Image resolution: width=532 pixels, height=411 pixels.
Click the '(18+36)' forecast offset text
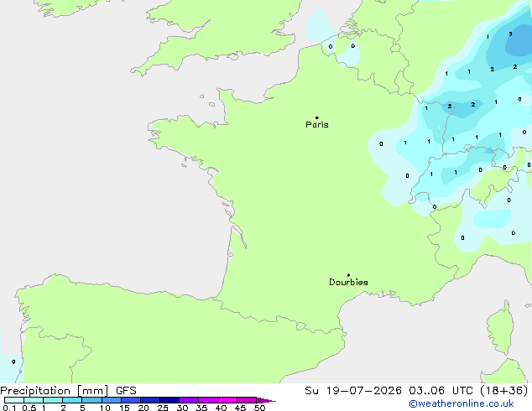click(x=504, y=391)
